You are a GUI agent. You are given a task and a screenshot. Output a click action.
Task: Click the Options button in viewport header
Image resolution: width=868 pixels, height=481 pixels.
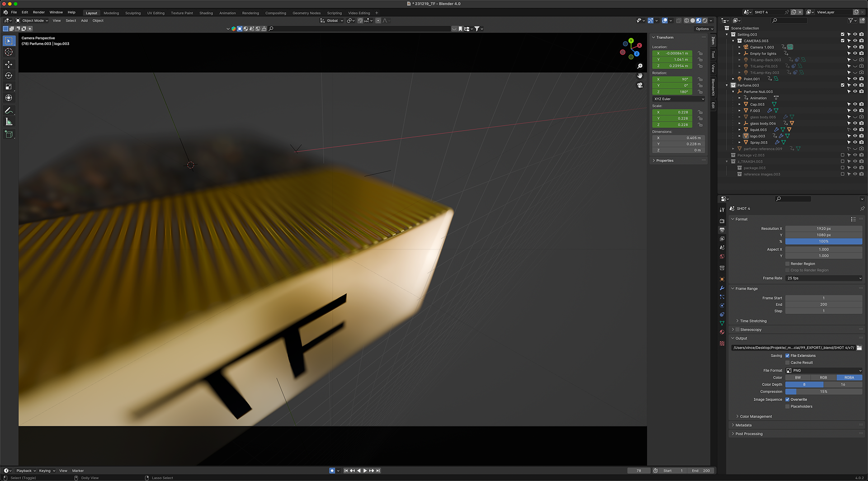point(704,28)
